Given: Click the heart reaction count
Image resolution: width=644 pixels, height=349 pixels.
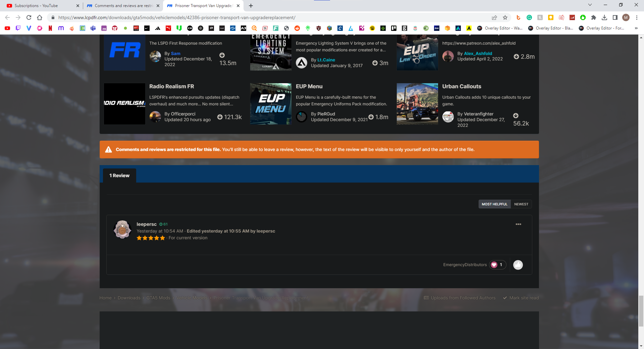Looking at the screenshot, I should point(497,265).
